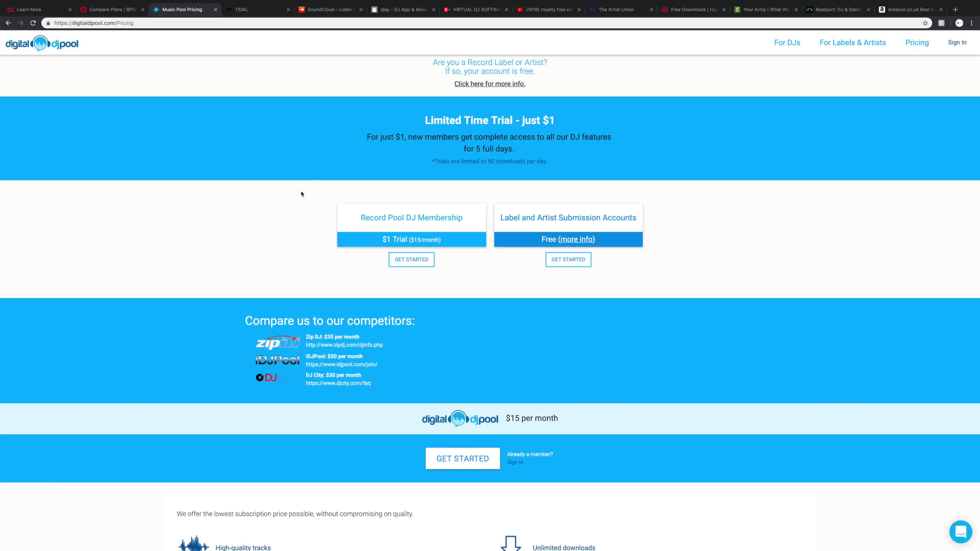Open the djcity.com faq link
The height and width of the screenshot is (551, 980).
coord(338,383)
